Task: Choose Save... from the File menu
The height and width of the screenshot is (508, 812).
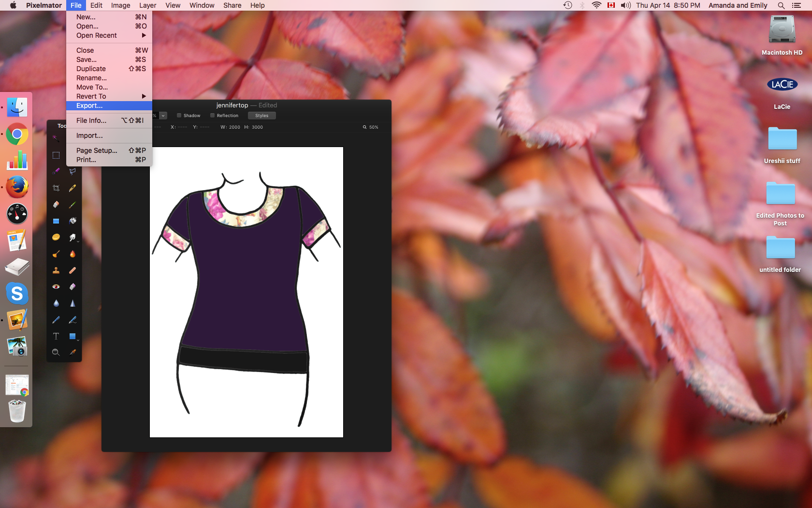Action: [x=109, y=60]
